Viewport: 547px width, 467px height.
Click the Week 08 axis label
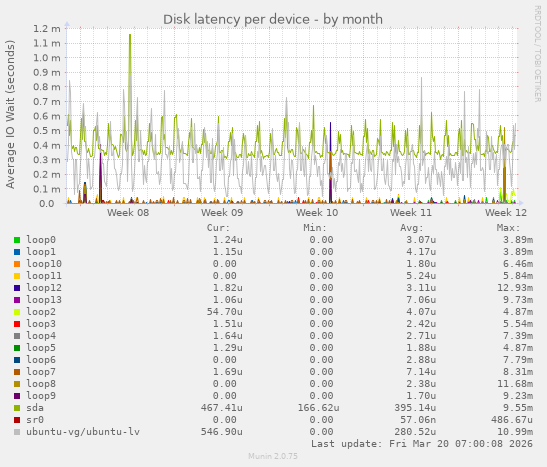pos(128,213)
